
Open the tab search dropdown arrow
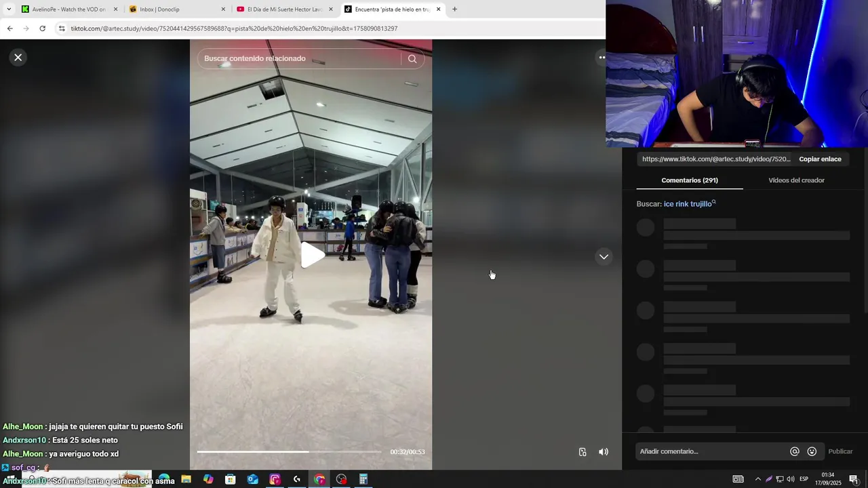coord(9,9)
